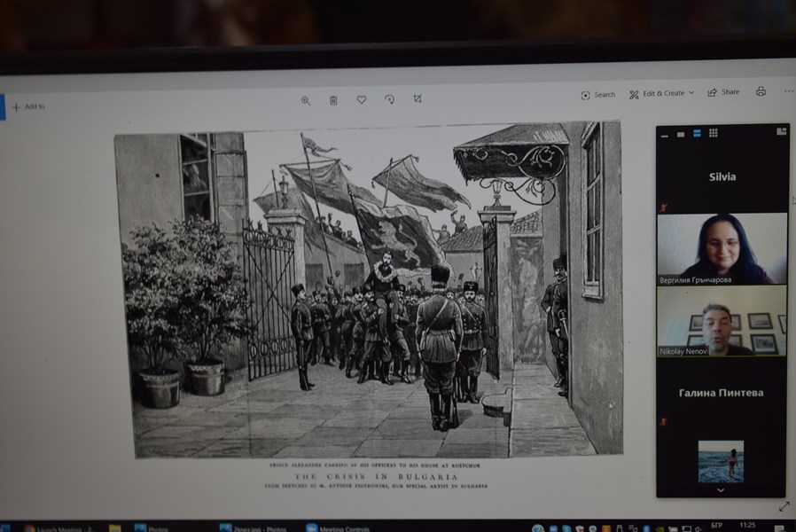Switch Zoom panel to grid view icon

coord(713,133)
